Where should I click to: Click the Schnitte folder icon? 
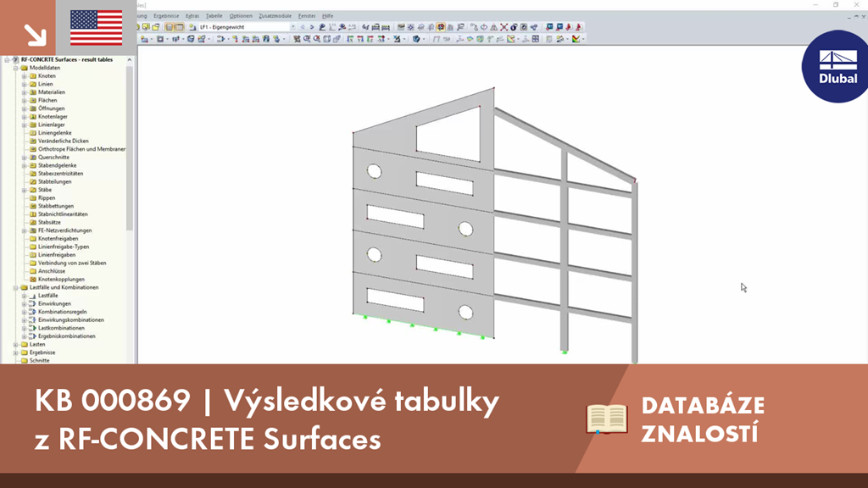click(24, 361)
